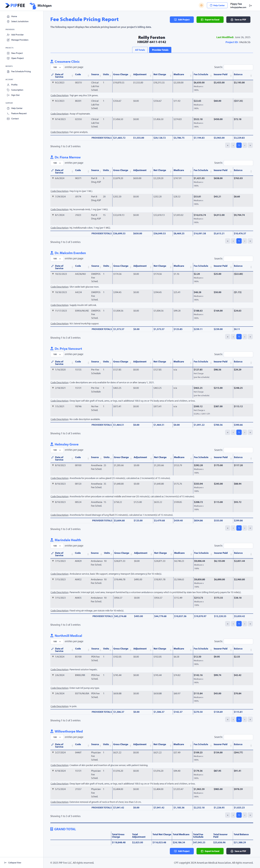Image resolution: width=260 pixels, height=868 pixels.
Task: Click page 1 in Dr. Malcolm Everden pagination
Action: pos(239,337)
